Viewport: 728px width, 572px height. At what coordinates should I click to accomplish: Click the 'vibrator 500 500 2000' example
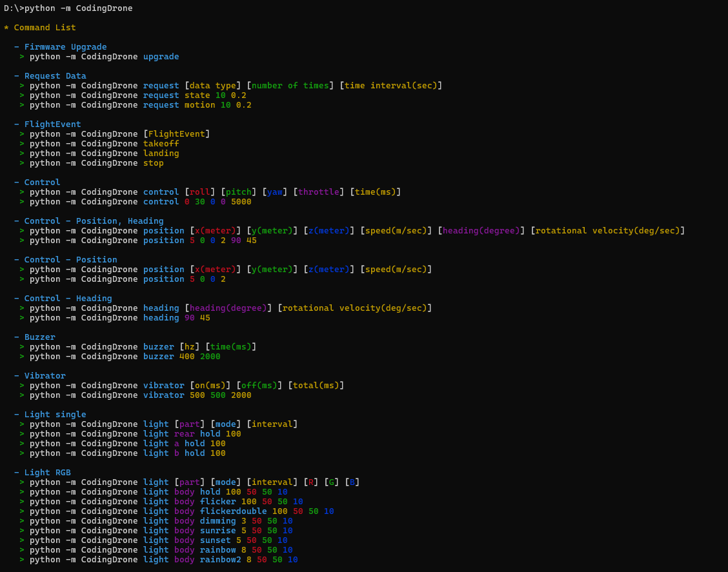197,395
